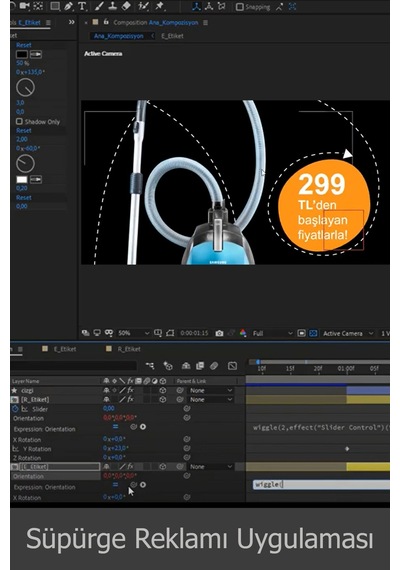Open the Composition Mini-Flowchart icon

pyautogui.click(x=150, y=366)
